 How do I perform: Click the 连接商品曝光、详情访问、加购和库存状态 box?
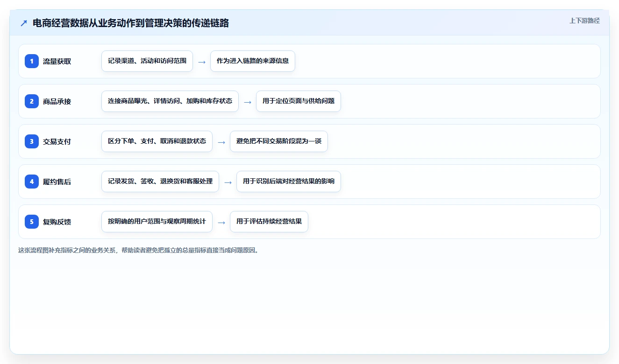point(170,101)
